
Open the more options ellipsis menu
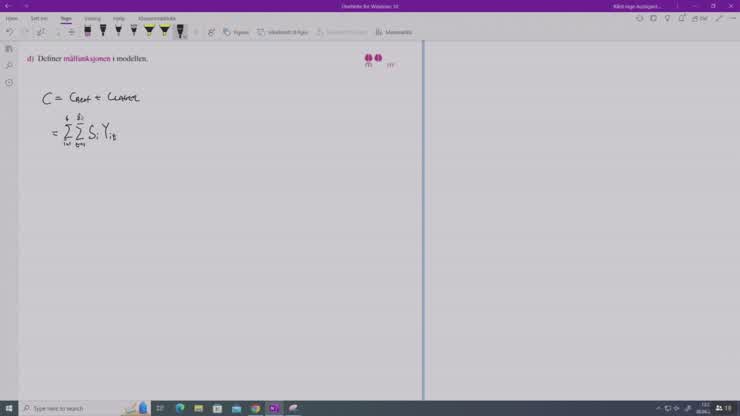point(733,18)
